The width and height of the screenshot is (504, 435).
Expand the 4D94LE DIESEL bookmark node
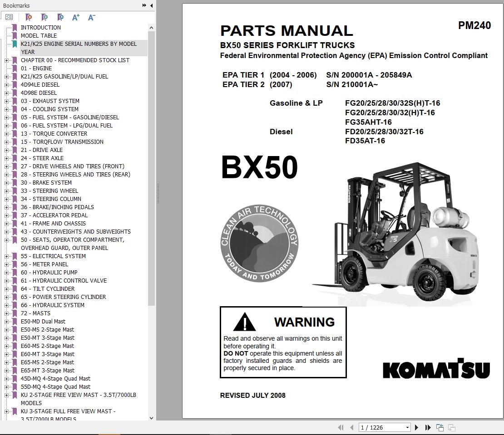(6, 85)
